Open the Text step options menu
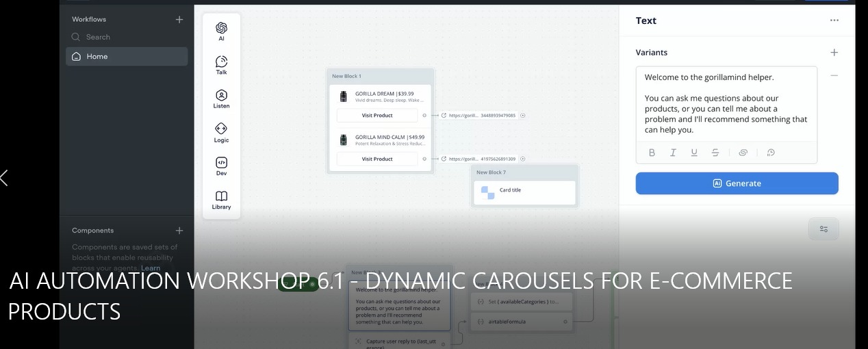 (834, 21)
